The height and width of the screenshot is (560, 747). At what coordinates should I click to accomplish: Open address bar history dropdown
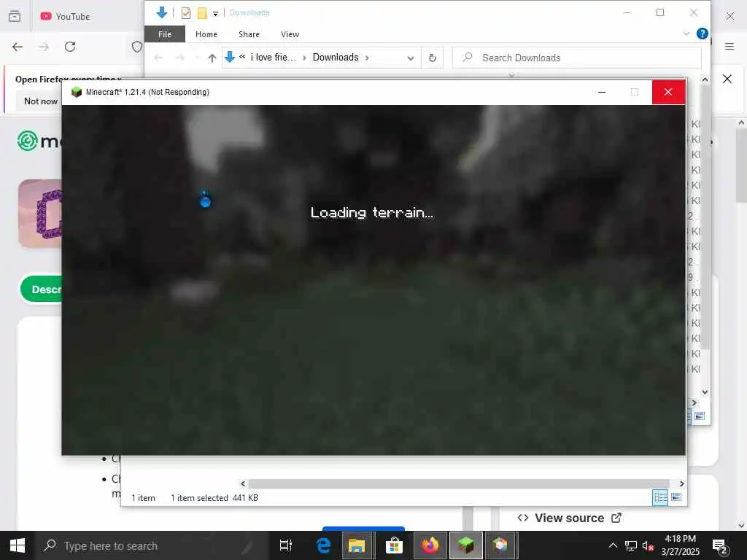coord(410,58)
